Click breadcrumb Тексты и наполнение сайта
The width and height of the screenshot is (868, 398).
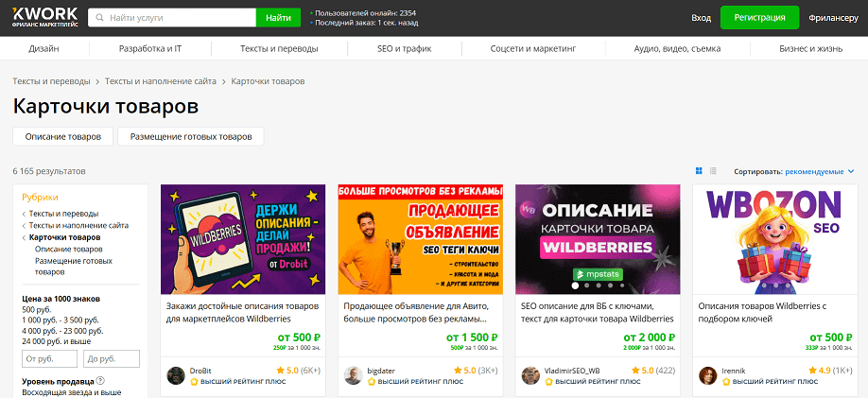tap(161, 81)
